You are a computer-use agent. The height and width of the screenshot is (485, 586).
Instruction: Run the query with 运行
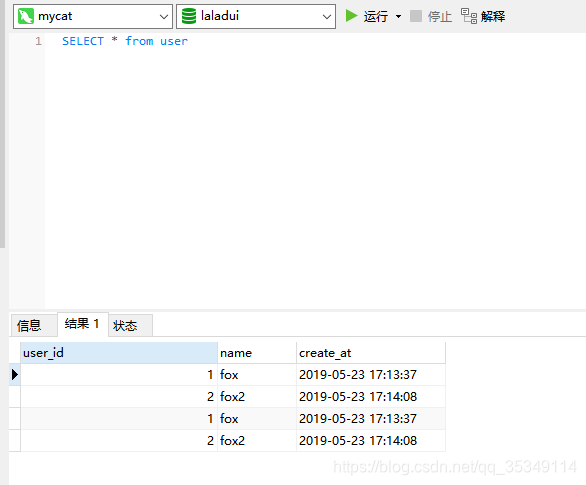click(376, 16)
